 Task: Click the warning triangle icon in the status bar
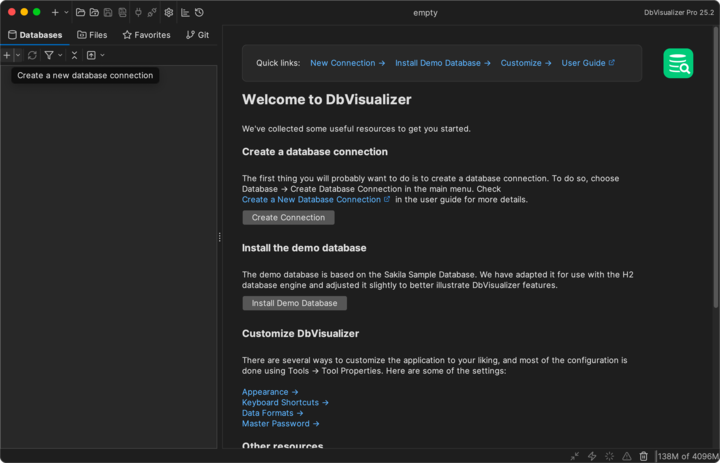click(x=626, y=456)
